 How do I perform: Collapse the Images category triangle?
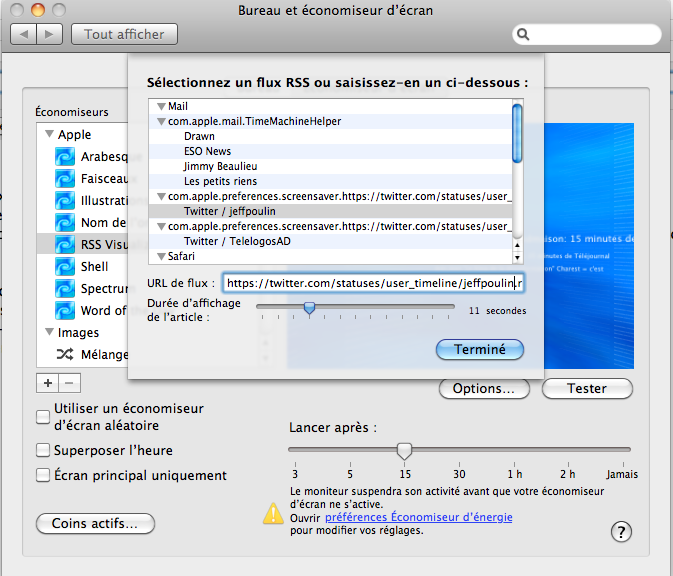coord(49,333)
